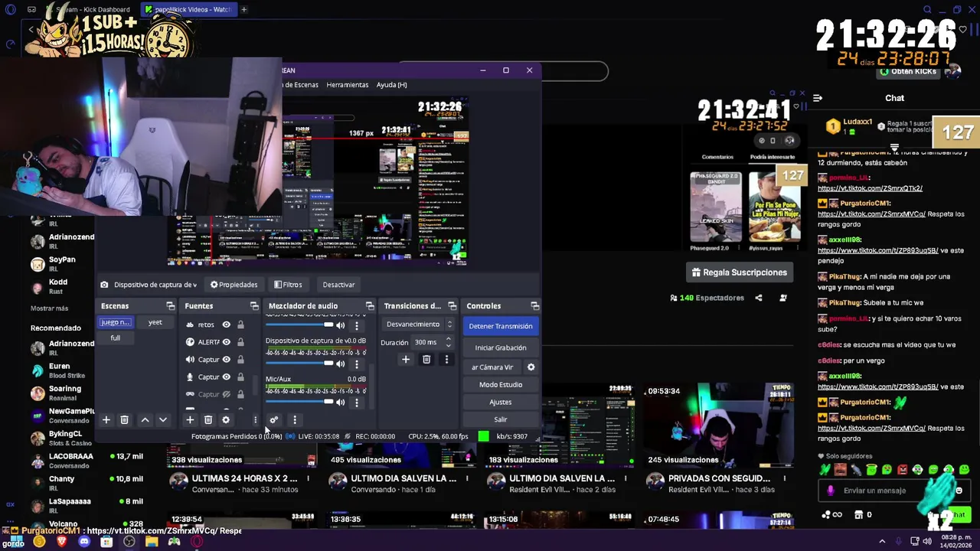This screenshot has width=980, height=551.
Task: Open Ajustes in OBS controls
Action: [500, 402]
